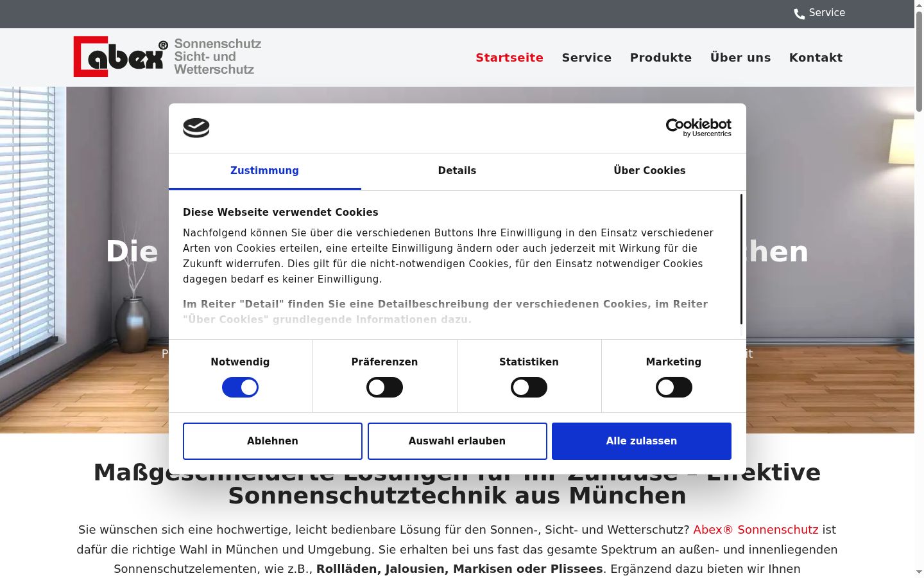Click the Ablehnen button
This screenshot has width=924, height=578.
pos(273,441)
